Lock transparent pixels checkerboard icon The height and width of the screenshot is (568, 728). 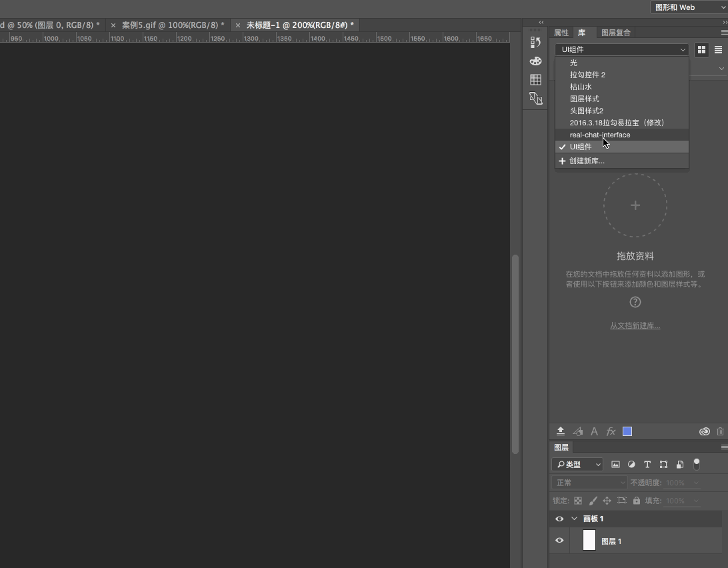click(578, 501)
